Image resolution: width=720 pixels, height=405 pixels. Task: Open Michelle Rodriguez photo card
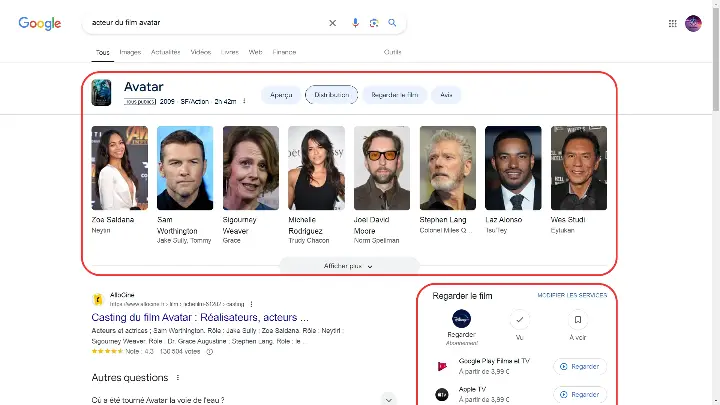pyautogui.click(x=316, y=168)
